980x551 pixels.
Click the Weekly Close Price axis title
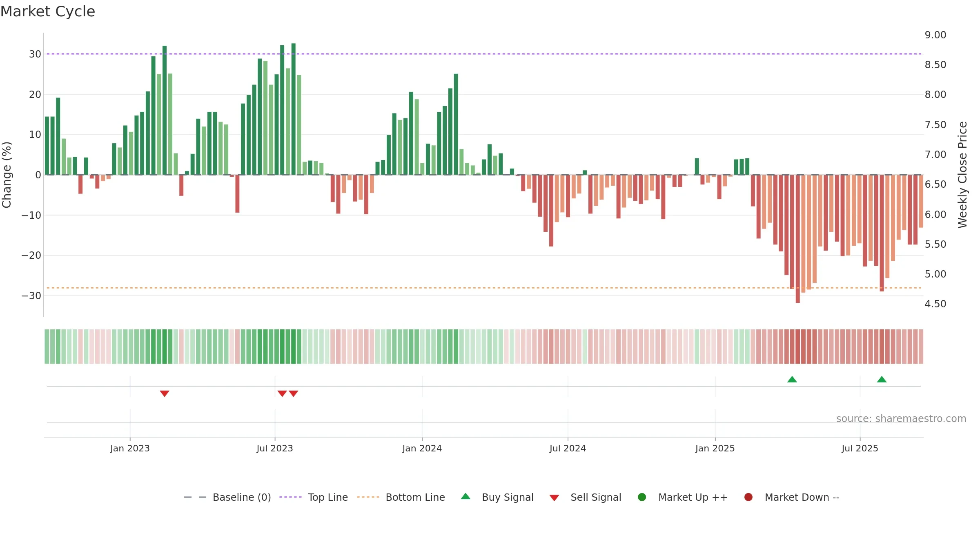[x=962, y=175]
